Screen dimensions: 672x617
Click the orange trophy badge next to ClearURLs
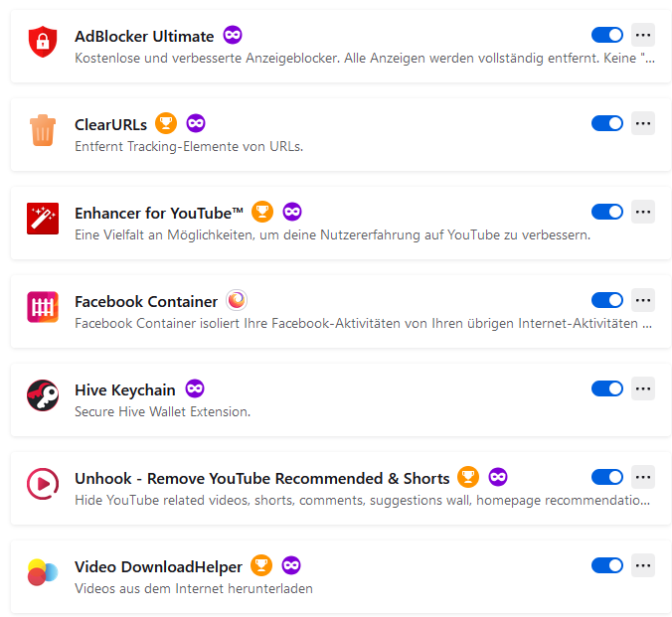click(166, 123)
